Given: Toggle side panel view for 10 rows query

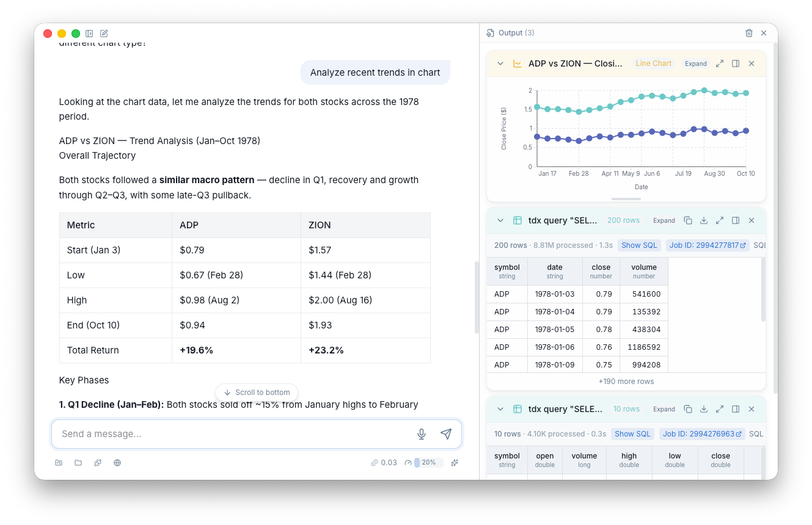Looking at the screenshot, I should pos(736,409).
